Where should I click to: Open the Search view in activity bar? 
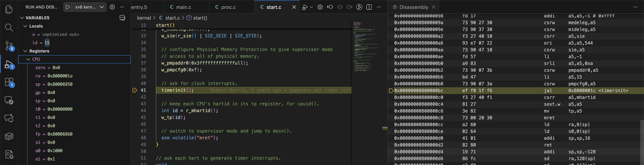9,27
